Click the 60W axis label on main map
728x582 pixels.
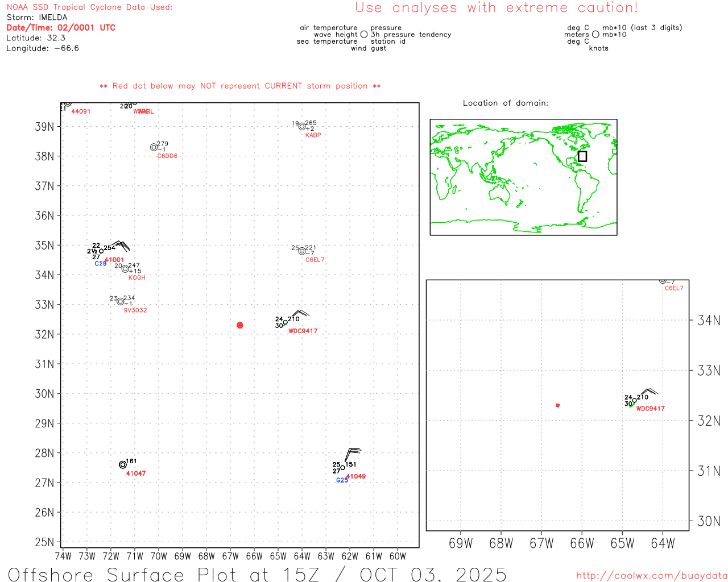point(398,556)
